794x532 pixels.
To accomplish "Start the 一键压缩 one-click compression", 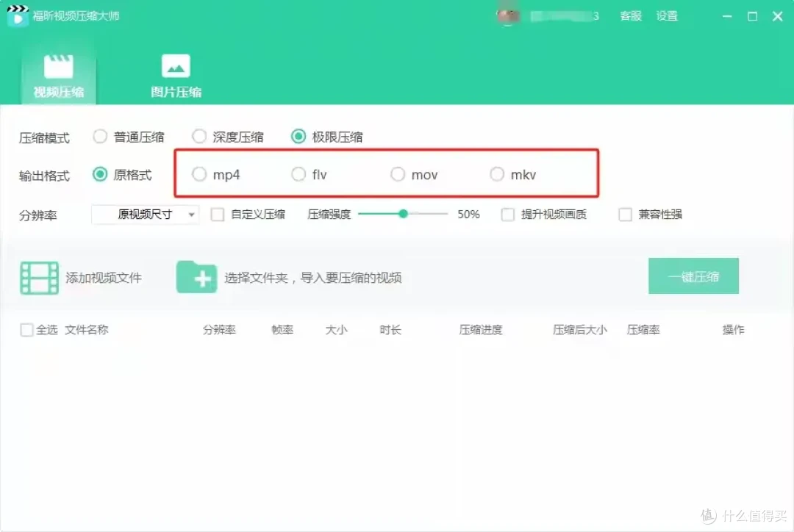I will pyautogui.click(x=693, y=276).
